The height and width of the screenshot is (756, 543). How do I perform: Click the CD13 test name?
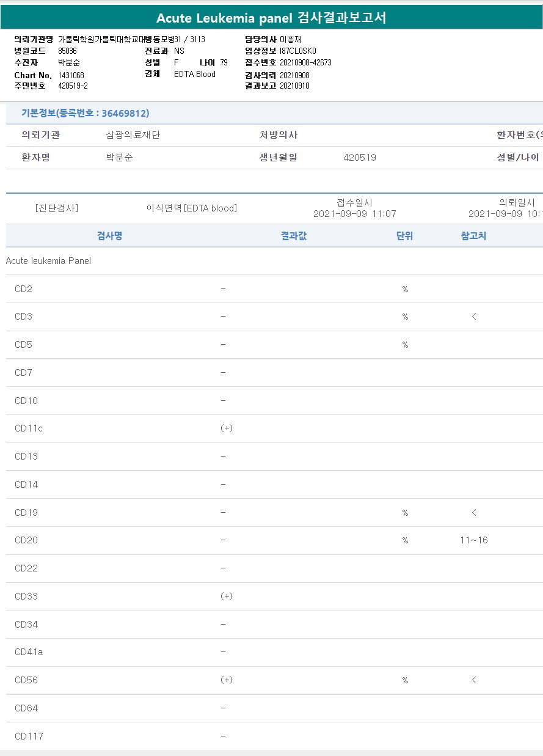pos(26,457)
